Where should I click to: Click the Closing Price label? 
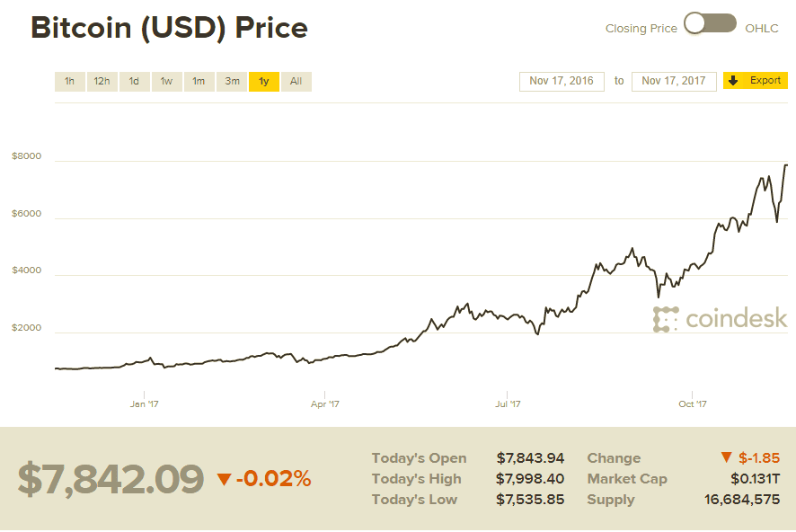coord(641,29)
